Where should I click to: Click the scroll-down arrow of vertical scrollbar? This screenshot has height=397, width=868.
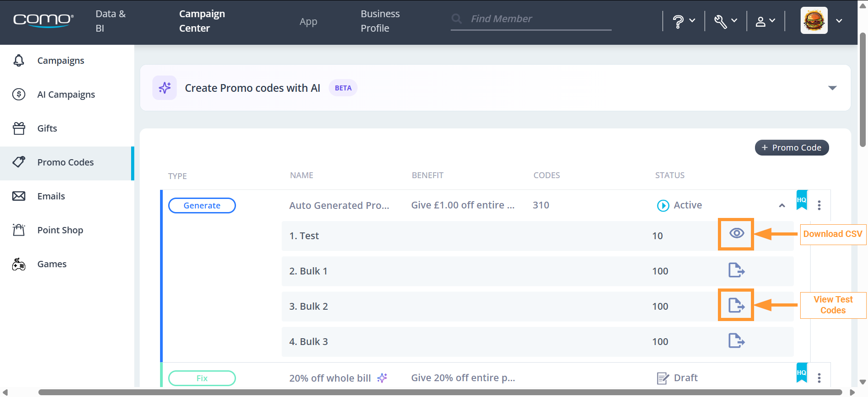(x=863, y=382)
